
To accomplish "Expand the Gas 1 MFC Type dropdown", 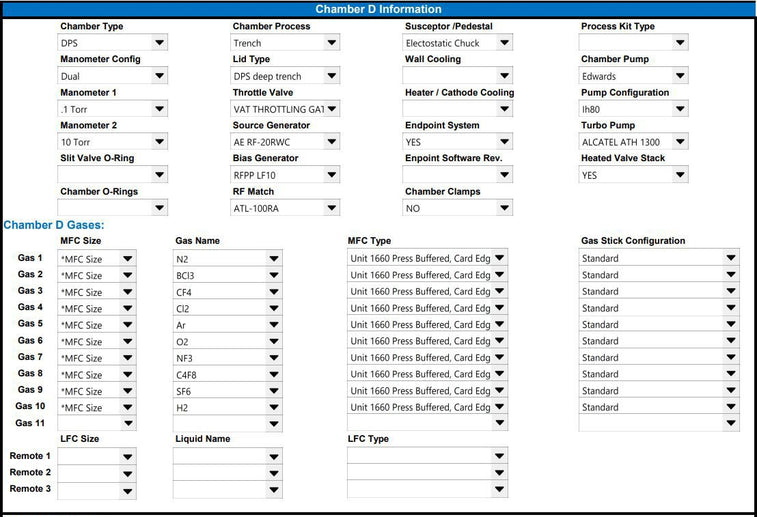I will click(427, 258).
